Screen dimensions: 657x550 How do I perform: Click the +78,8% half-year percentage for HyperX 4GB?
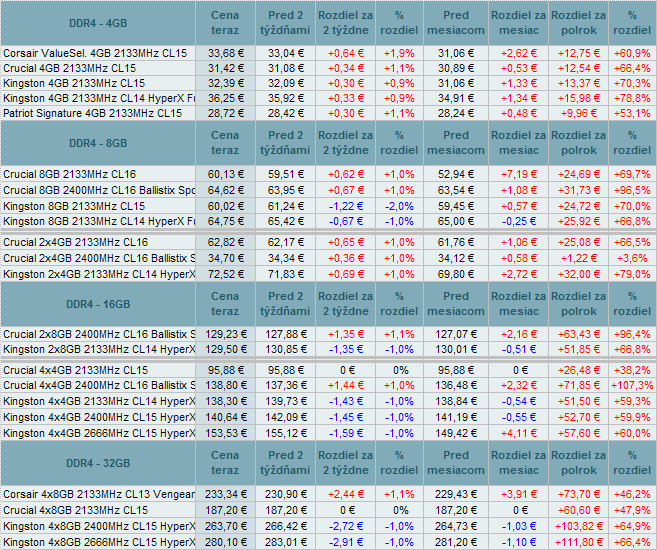(632, 98)
